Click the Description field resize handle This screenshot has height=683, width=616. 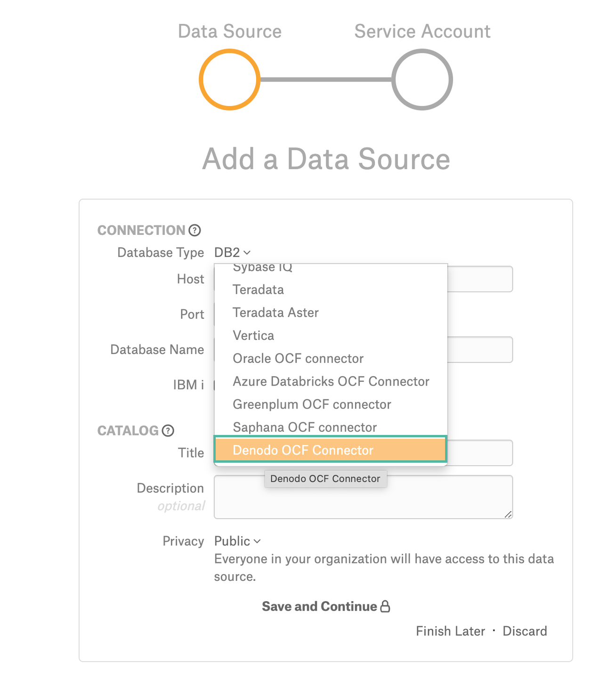[508, 514]
